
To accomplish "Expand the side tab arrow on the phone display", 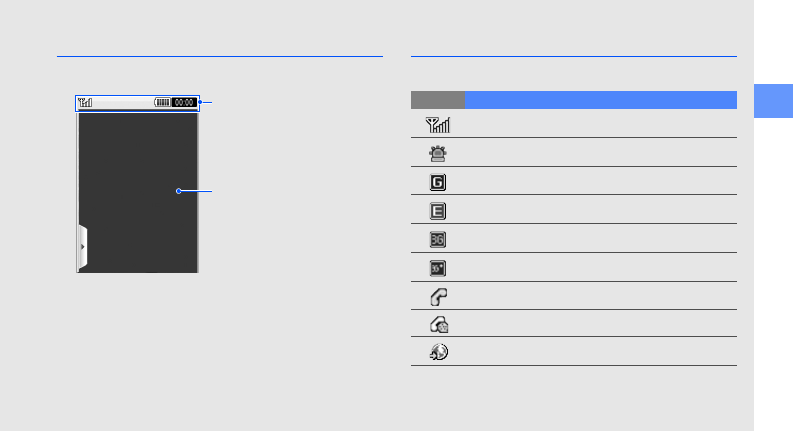I will click(x=82, y=246).
